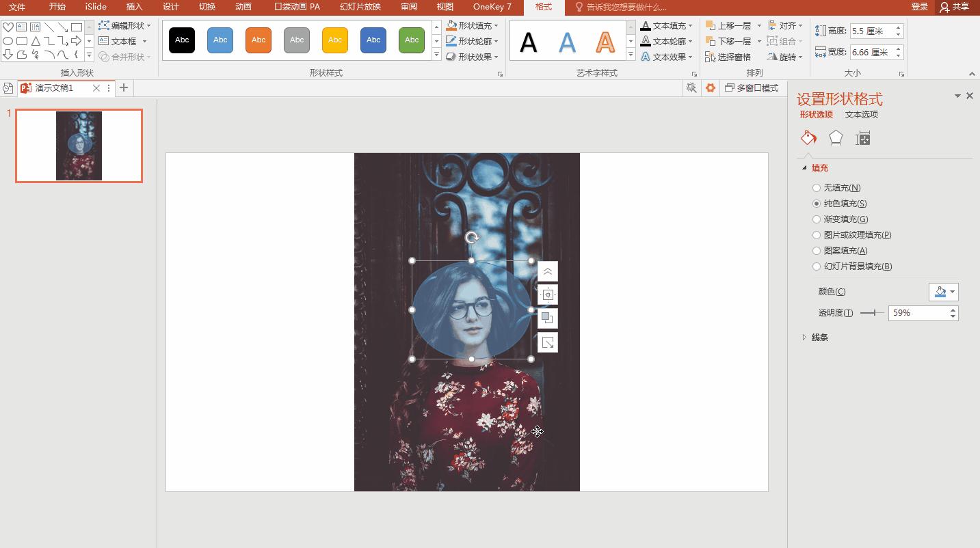The width and height of the screenshot is (980, 548).
Task: Choose the straight line shape
Action: pos(49,27)
